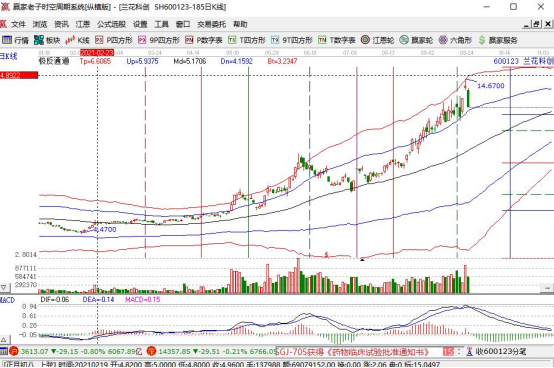Open the T数字表 tool
The image size is (554, 368).
(337, 40)
